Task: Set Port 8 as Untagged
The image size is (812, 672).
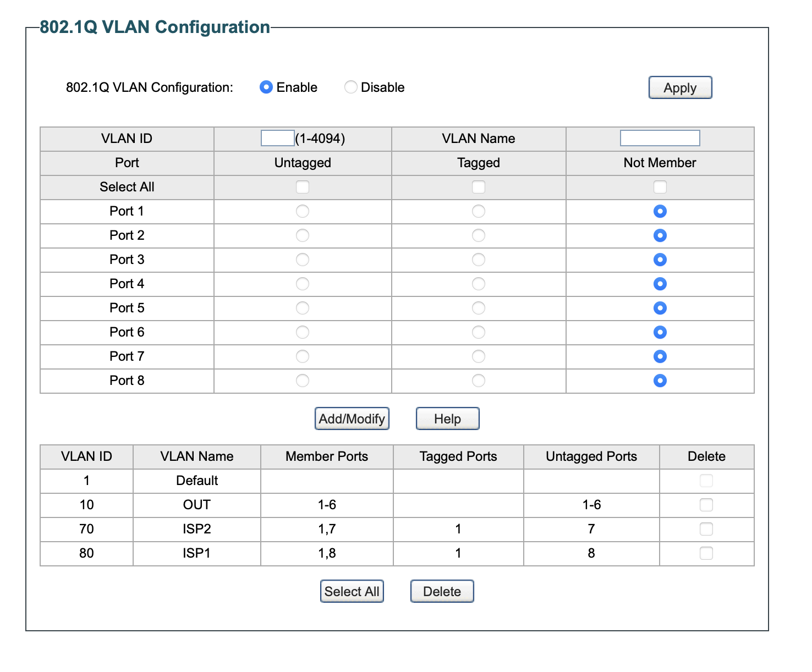Action: click(302, 380)
